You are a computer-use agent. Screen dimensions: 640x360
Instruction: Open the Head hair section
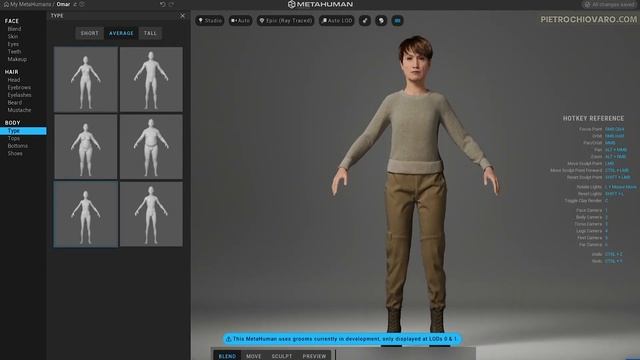pyautogui.click(x=13, y=80)
